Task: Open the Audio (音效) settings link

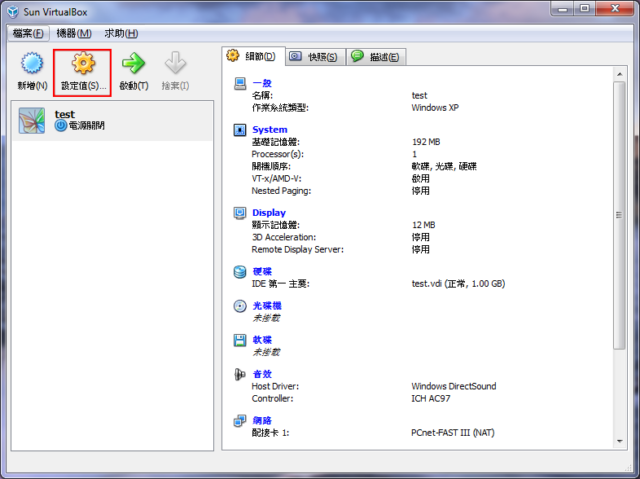Action: [x=262, y=374]
